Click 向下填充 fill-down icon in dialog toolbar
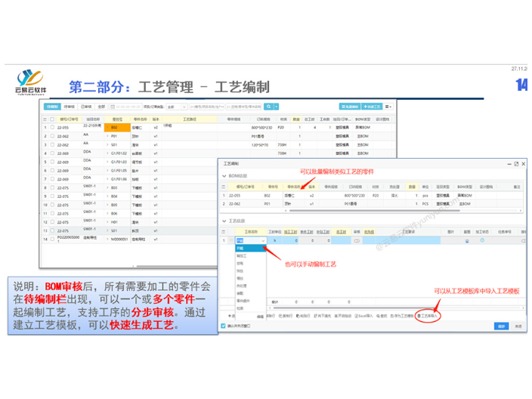This screenshot has height=399, width=532. click(315, 316)
